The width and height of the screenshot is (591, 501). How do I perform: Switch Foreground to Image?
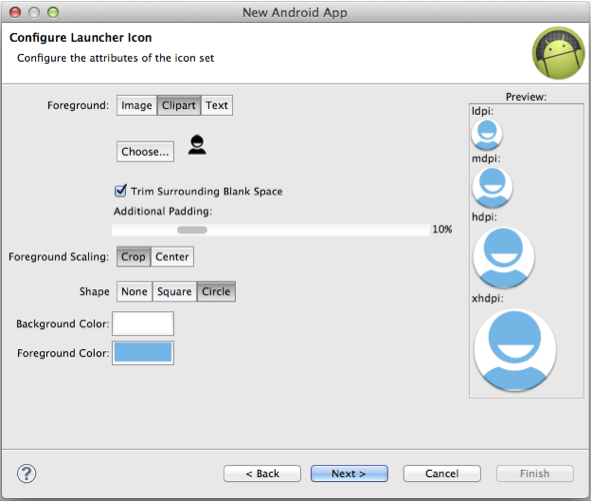(x=136, y=105)
